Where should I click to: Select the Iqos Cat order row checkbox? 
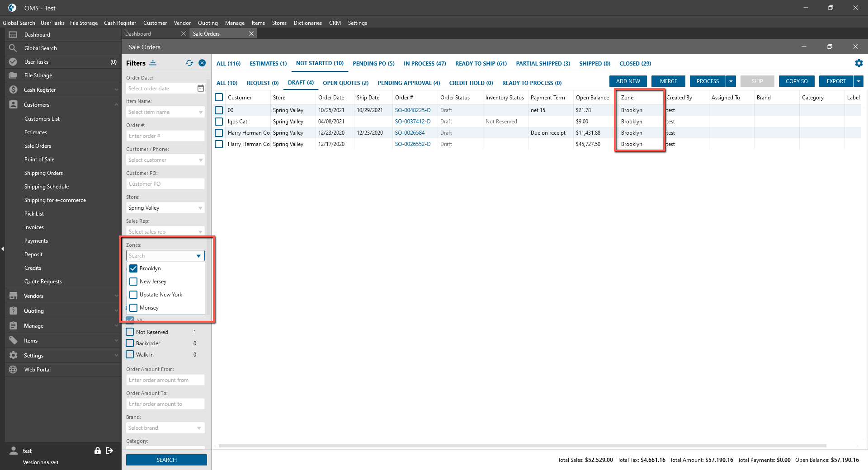coord(219,122)
